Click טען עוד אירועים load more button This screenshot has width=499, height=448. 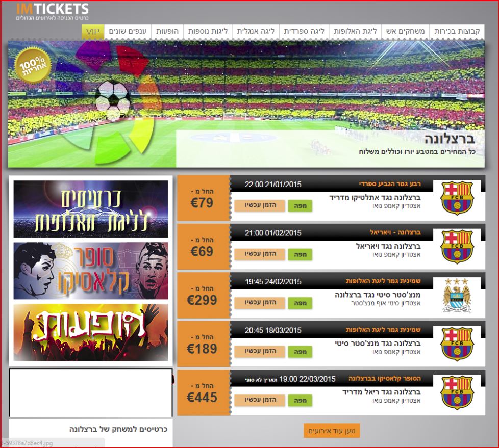(332, 431)
